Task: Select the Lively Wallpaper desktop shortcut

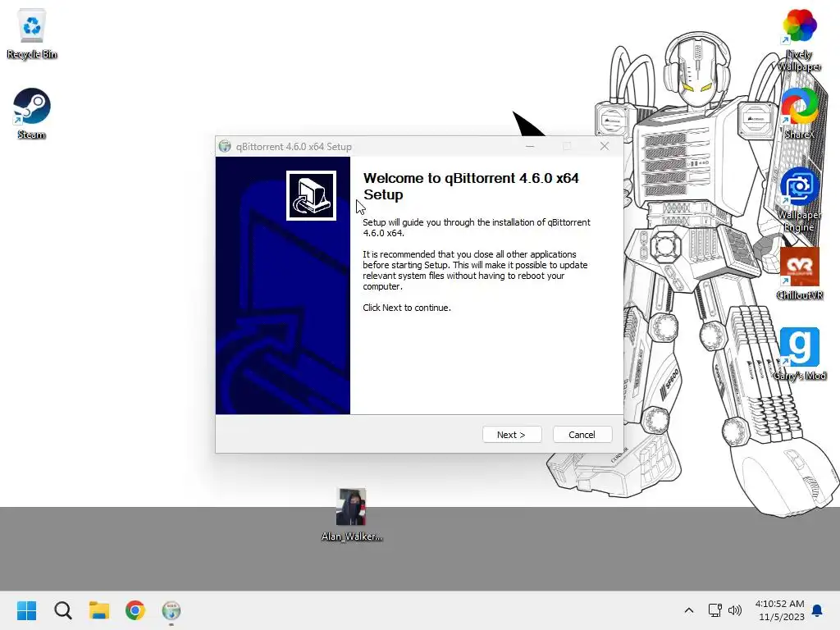Action: pyautogui.click(x=799, y=40)
